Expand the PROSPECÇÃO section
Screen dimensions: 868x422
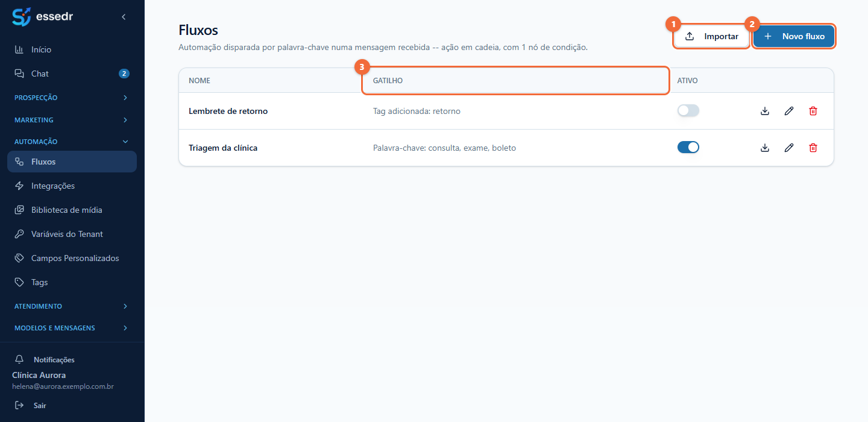(x=72, y=97)
